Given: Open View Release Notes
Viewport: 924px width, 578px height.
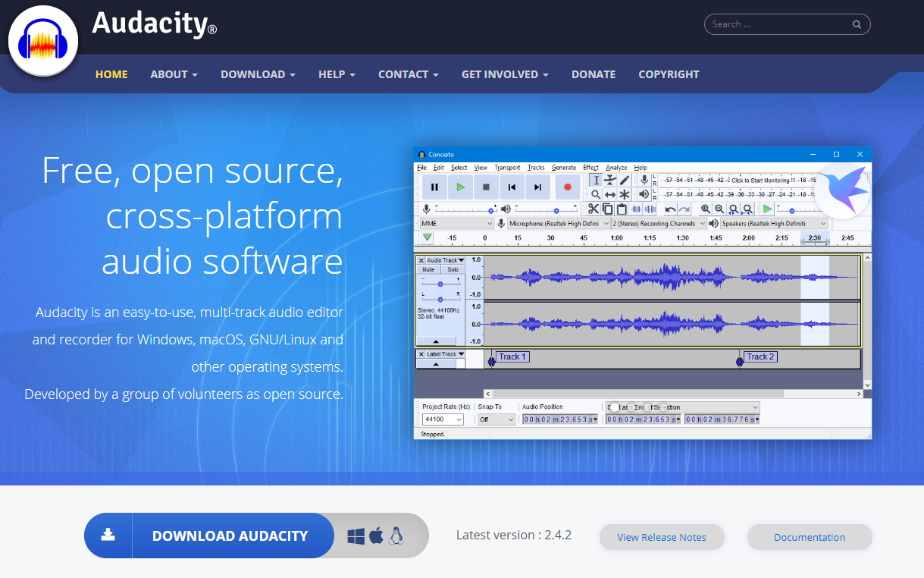Looking at the screenshot, I should tap(662, 537).
